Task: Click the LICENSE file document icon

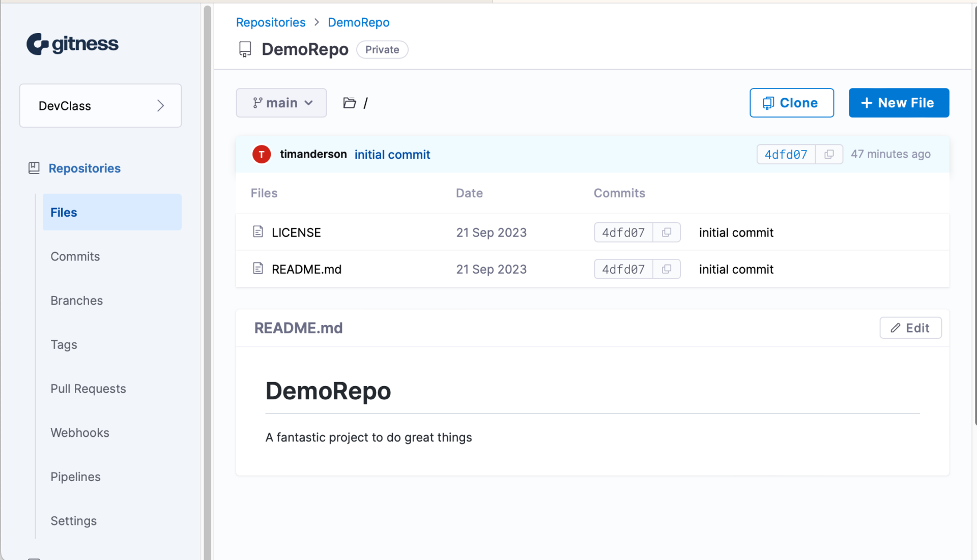Action: coord(258,231)
